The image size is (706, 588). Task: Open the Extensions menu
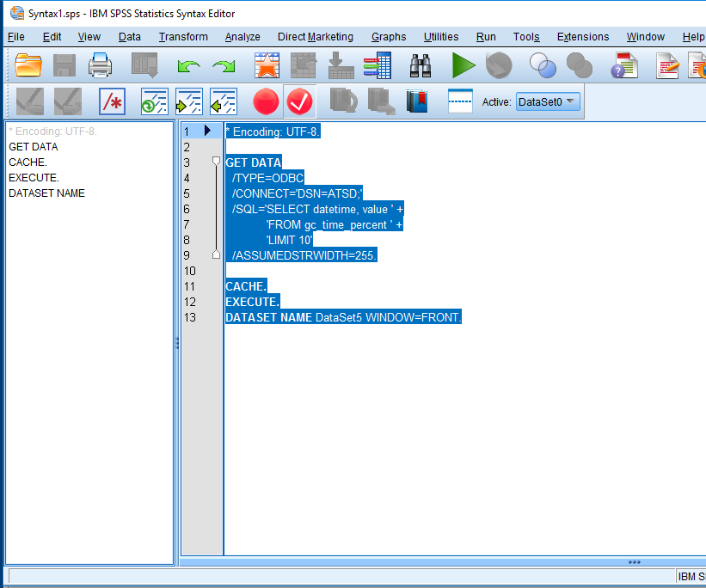(583, 37)
